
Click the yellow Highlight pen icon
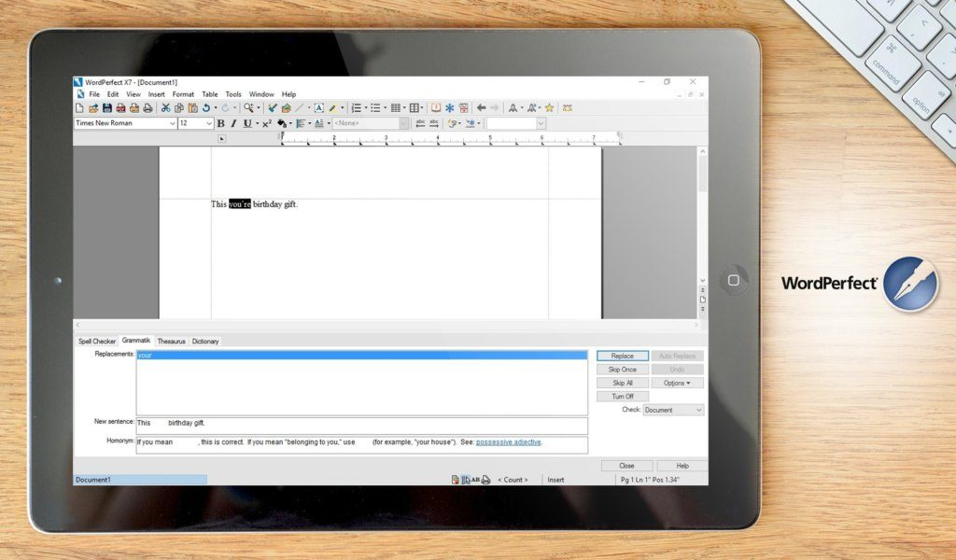tap(333, 108)
